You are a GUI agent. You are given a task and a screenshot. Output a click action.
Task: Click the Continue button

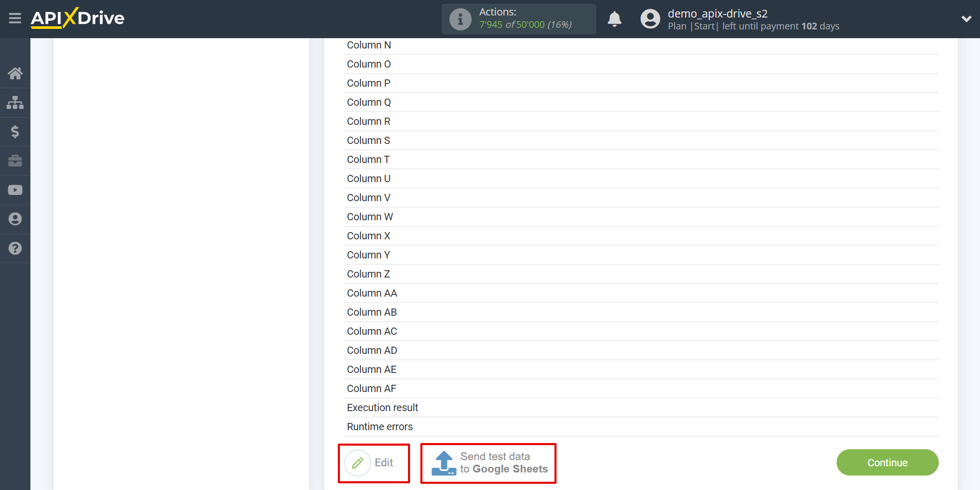coord(887,463)
